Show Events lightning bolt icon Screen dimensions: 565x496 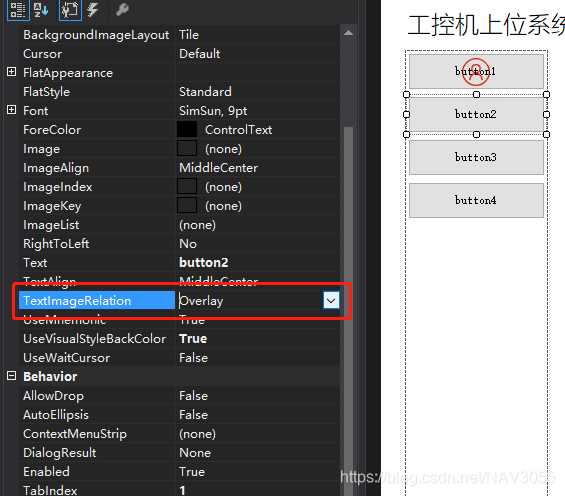click(x=93, y=9)
